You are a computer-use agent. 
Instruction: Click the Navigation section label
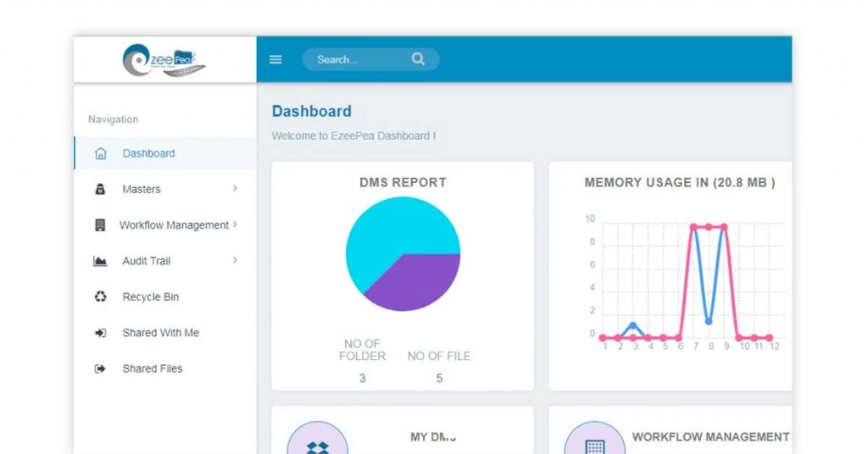pos(113,119)
